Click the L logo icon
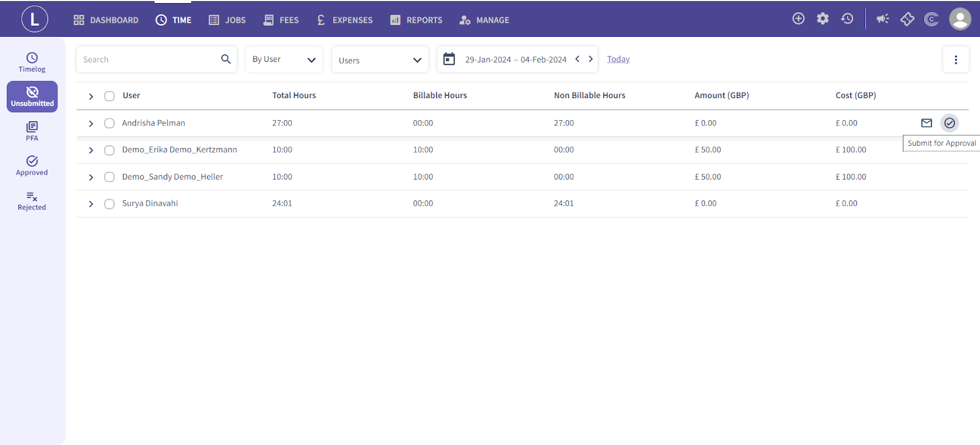Image resolution: width=980 pixels, height=445 pixels. click(x=34, y=19)
